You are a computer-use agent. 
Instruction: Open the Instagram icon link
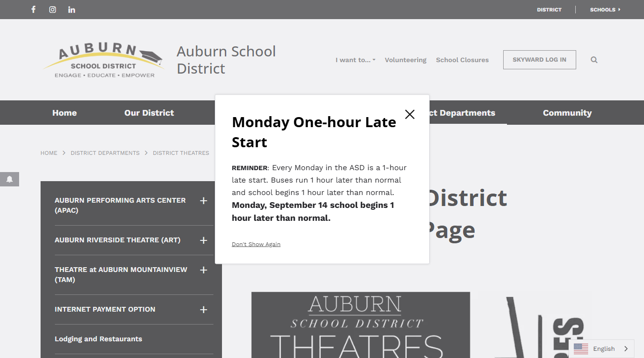[x=53, y=10]
